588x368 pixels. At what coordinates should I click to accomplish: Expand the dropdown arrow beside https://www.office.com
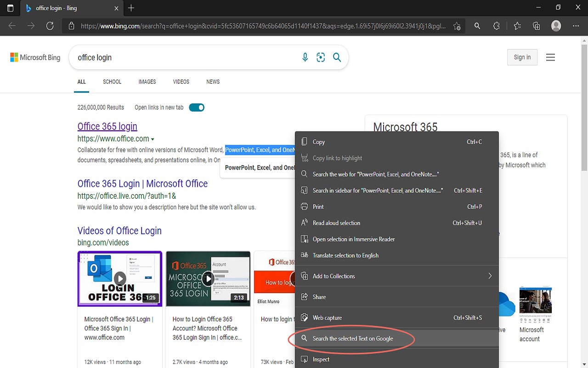(153, 139)
